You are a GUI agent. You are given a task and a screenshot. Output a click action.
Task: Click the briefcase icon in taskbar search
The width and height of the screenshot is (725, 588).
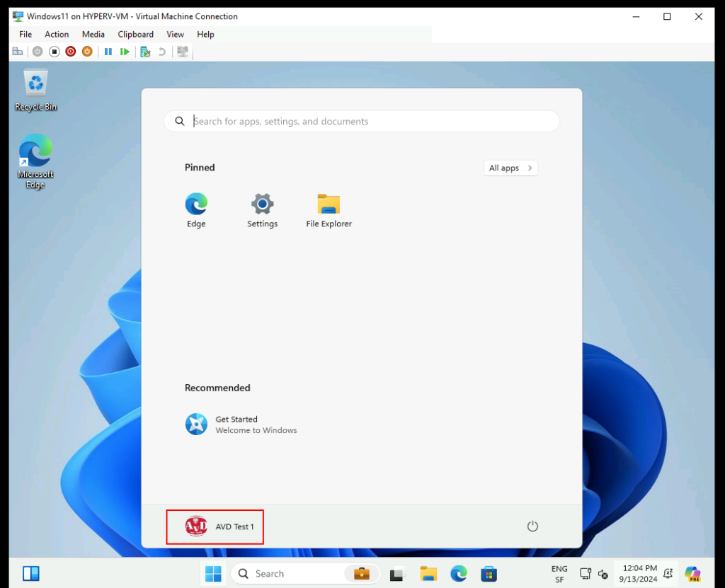coord(362,574)
